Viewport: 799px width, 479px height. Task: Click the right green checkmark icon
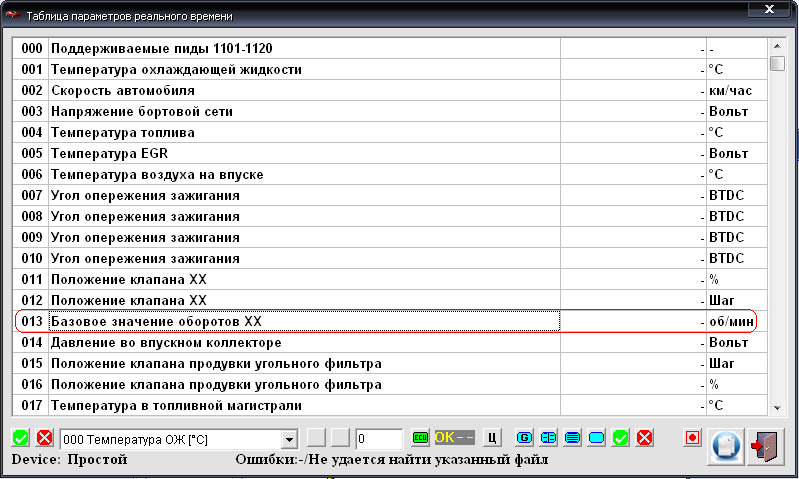(620, 438)
